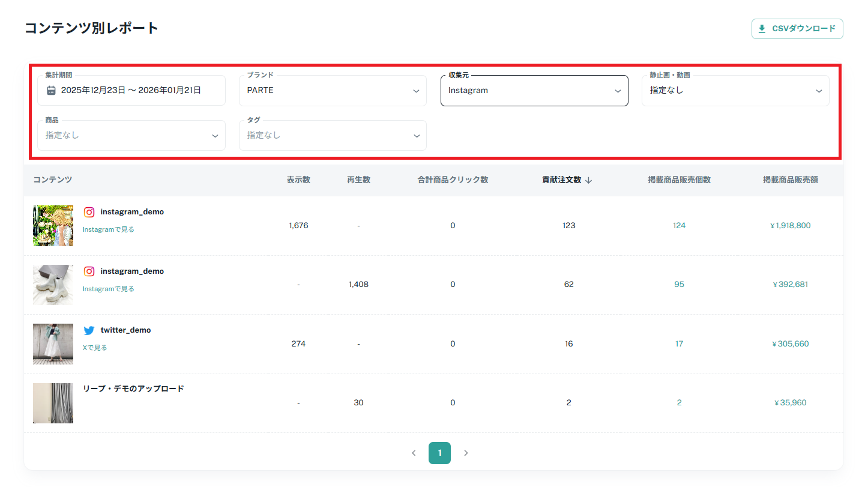This screenshot has width=868, height=487.
Task: Go to next page arrow
Action: click(466, 453)
